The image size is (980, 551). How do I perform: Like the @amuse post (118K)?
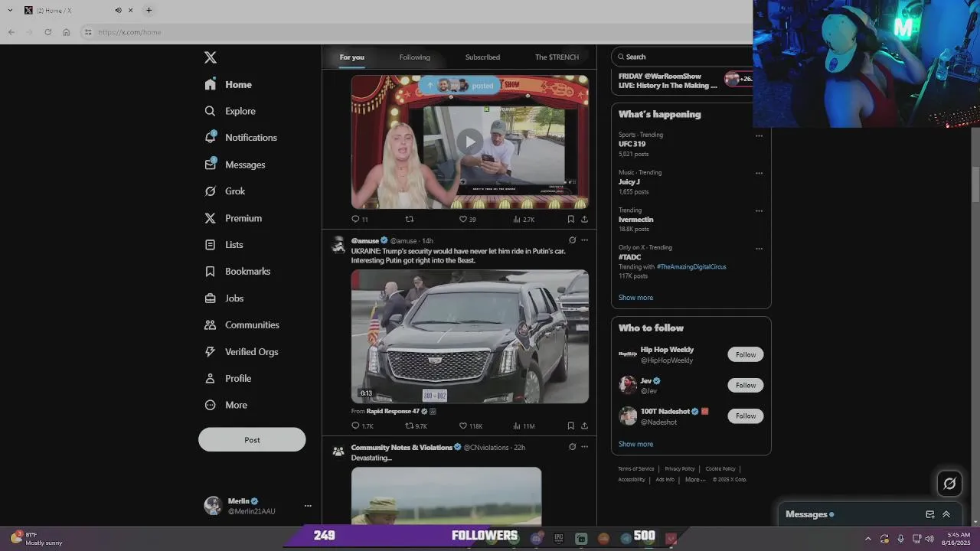click(470, 425)
